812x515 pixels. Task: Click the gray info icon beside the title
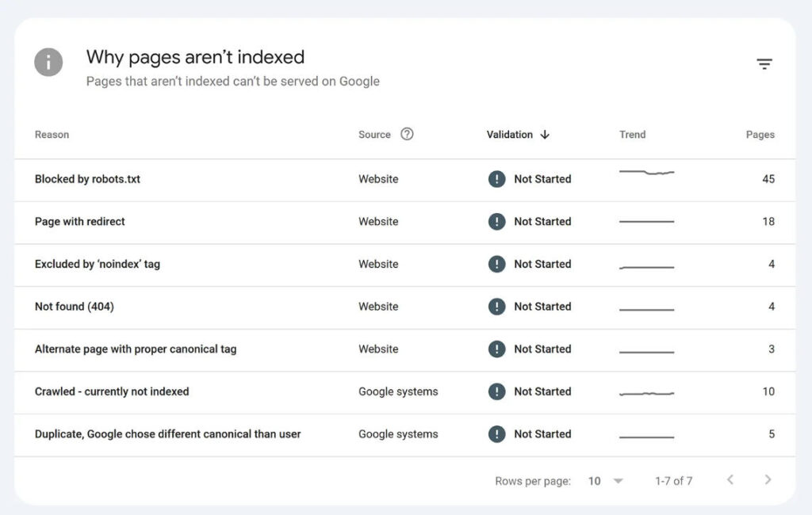48,62
